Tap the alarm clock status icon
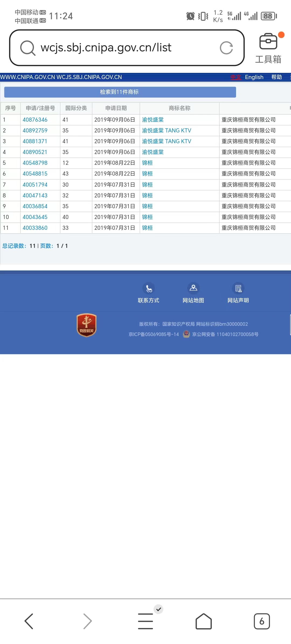This screenshot has width=291, height=644. (190, 16)
